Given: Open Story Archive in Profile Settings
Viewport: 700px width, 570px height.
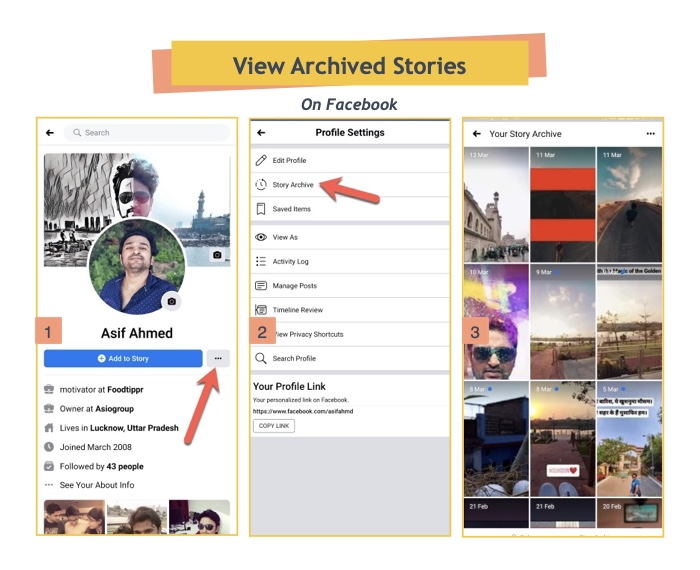Looking at the screenshot, I should [x=350, y=185].
